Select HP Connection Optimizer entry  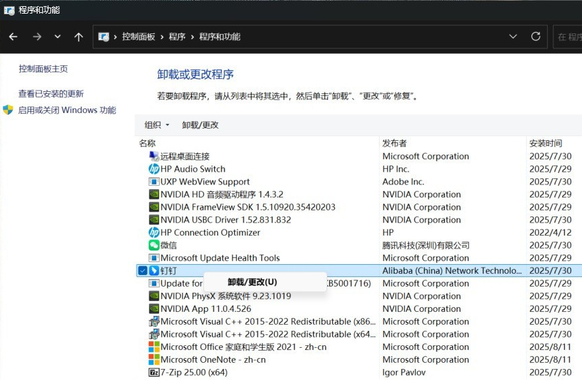[210, 232]
